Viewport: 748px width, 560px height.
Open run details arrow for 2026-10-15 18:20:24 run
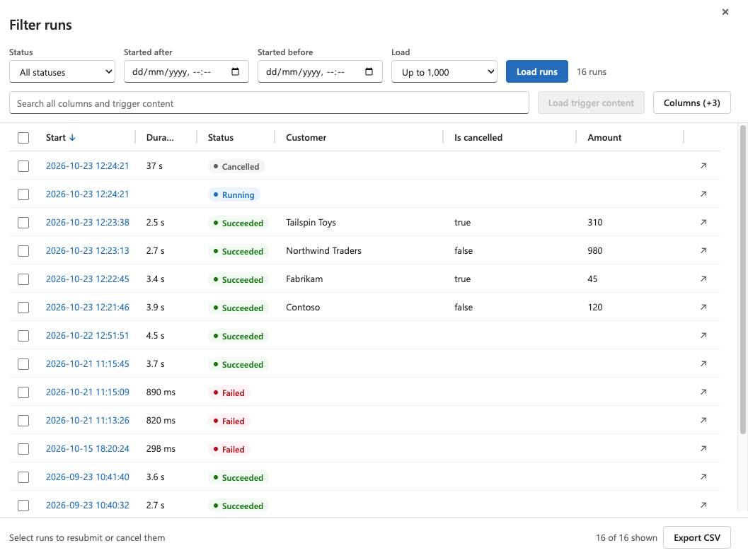pyautogui.click(x=703, y=448)
